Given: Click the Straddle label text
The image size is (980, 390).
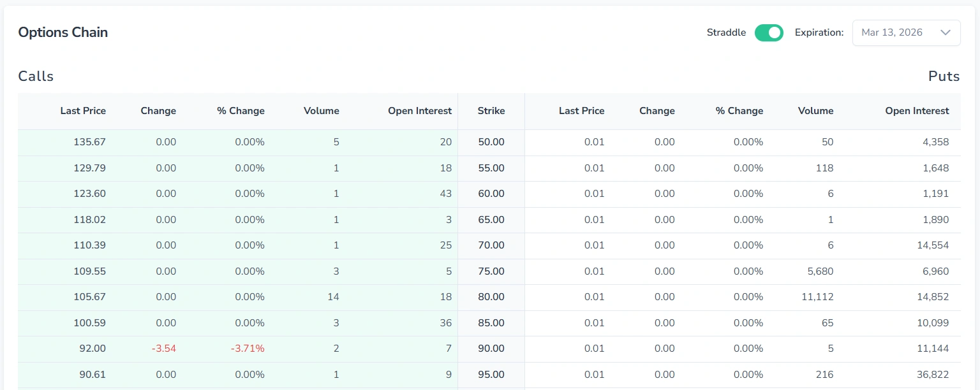Looking at the screenshot, I should (x=725, y=32).
